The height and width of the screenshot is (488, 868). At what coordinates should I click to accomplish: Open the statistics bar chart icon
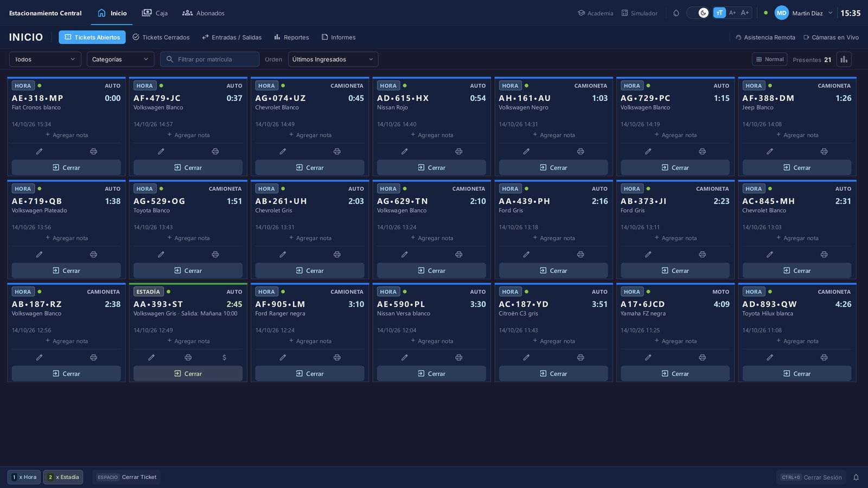click(x=844, y=60)
